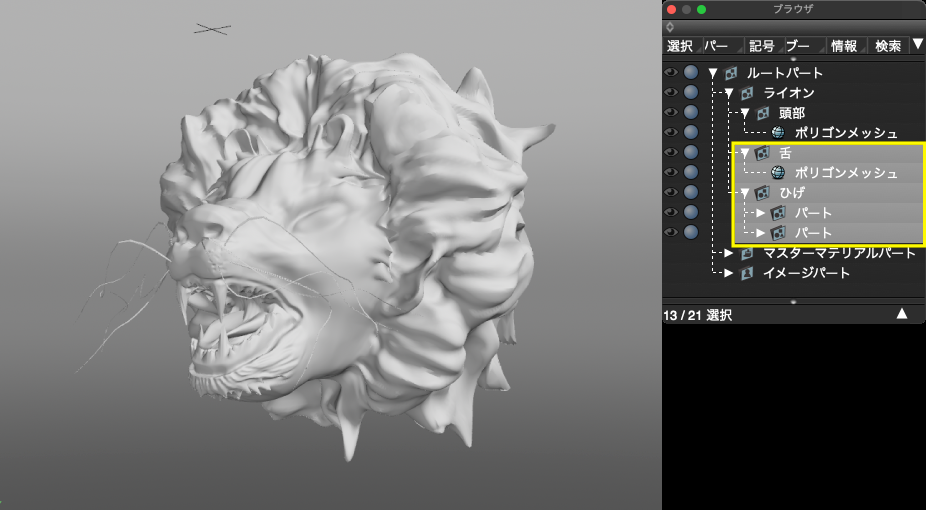Click the 検索 button
The height and width of the screenshot is (510, 926).
coord(887,46)
